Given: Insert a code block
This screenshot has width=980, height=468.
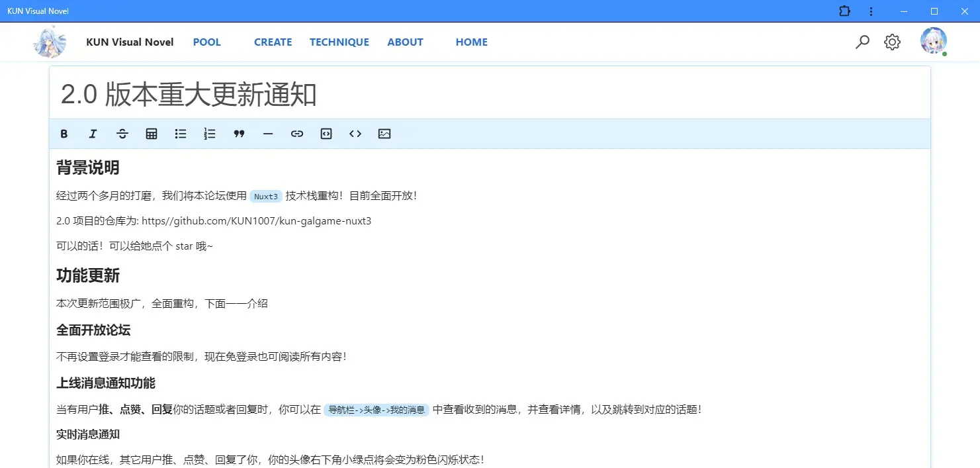Looking at the screenshot, I should tap(326, 134).
